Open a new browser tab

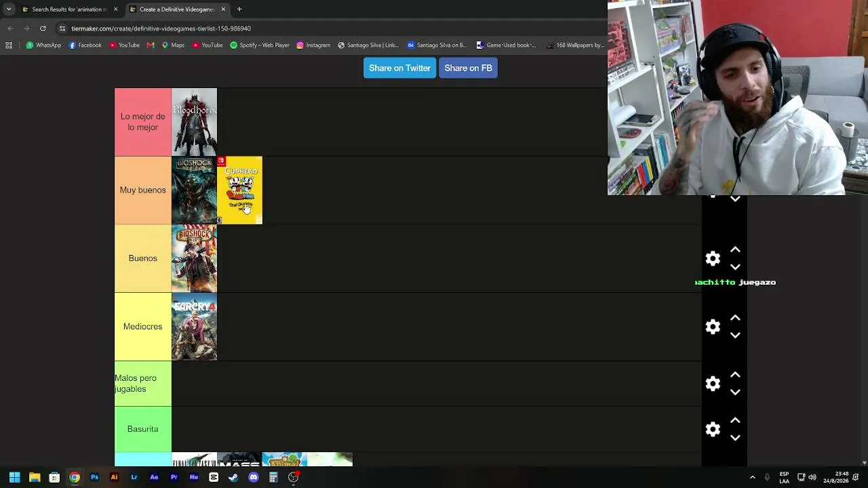(239, 9)
